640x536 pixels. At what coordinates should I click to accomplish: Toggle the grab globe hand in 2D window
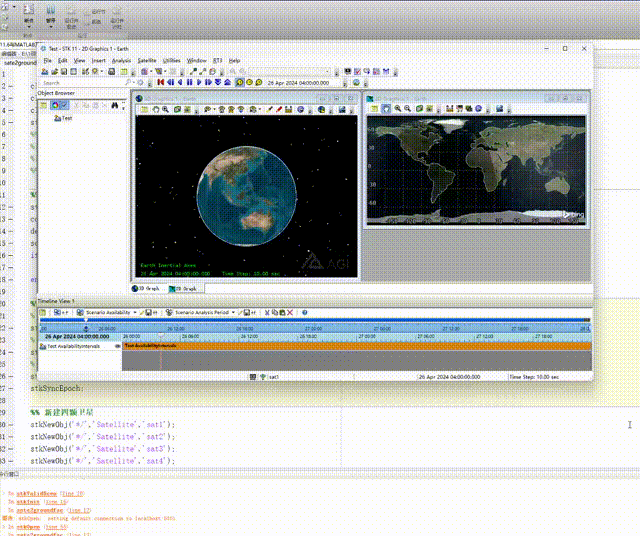[x=386, y=109]
